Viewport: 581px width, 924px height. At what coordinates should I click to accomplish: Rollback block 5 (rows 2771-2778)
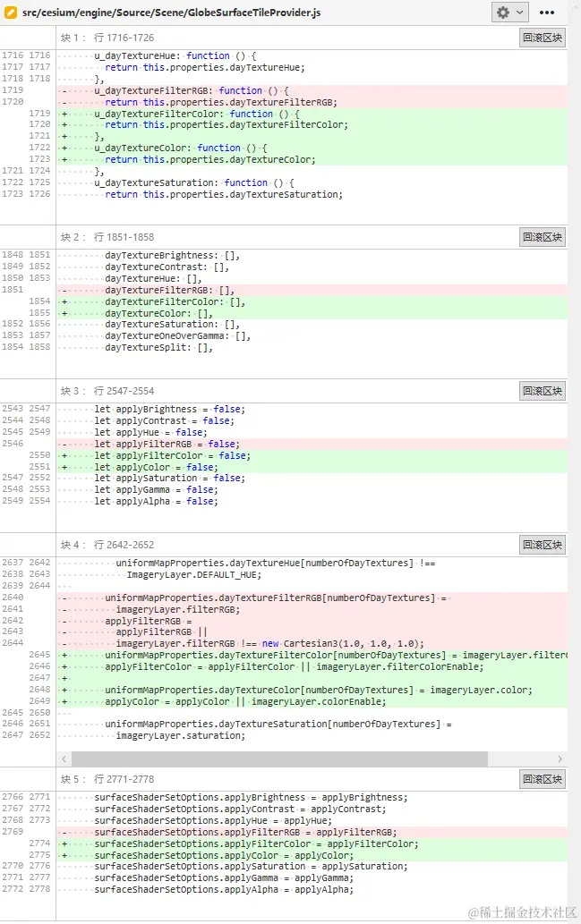tap(543, 779)
